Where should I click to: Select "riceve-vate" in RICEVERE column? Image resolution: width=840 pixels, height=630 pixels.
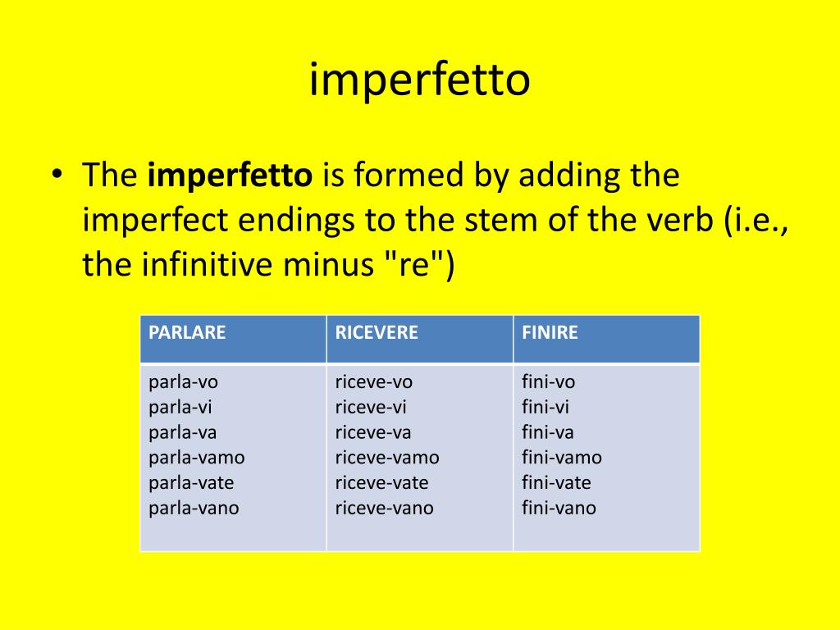pyautogui.click(x=382, y=482)
